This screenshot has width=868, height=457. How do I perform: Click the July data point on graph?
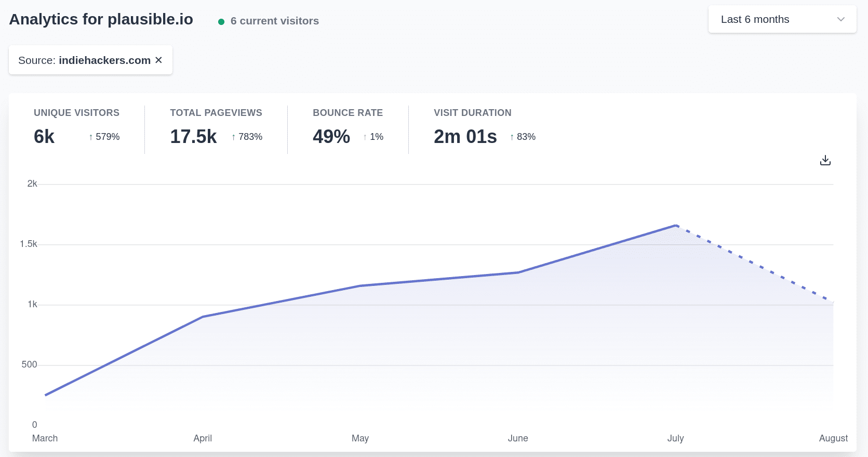click(x=676, y=225)
